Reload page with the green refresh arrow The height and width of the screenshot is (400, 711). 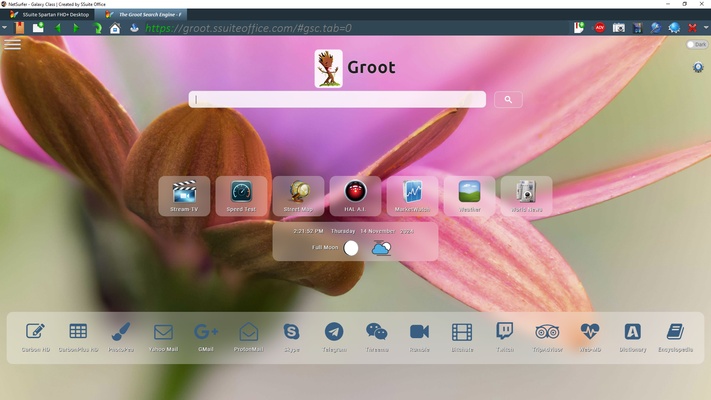click(97, 28)
